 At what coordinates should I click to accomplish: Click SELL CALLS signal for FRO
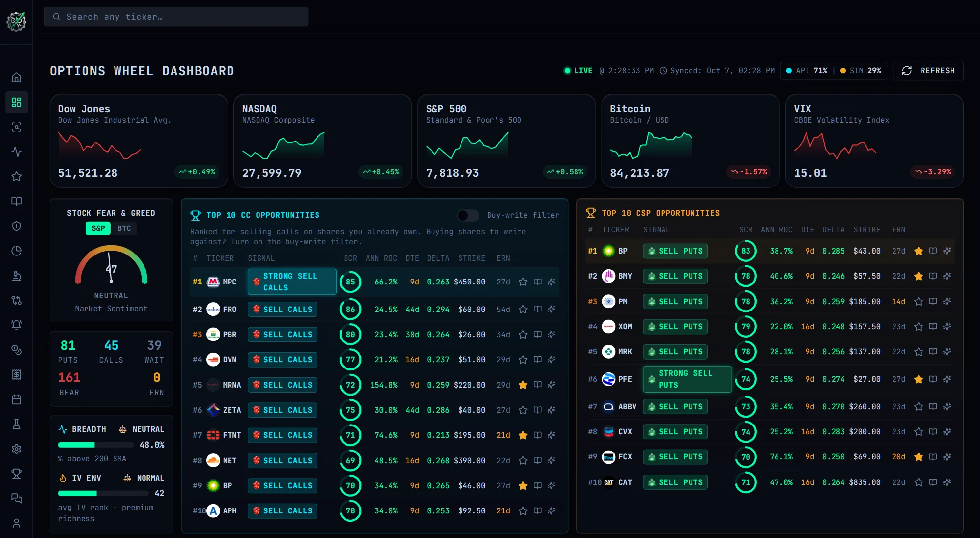(283, 310)
